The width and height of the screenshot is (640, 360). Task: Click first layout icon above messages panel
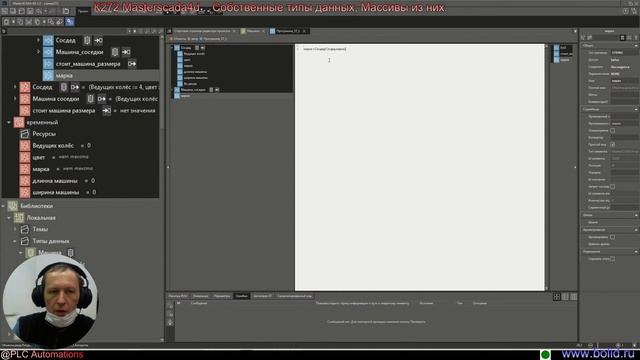click(556, 297)
